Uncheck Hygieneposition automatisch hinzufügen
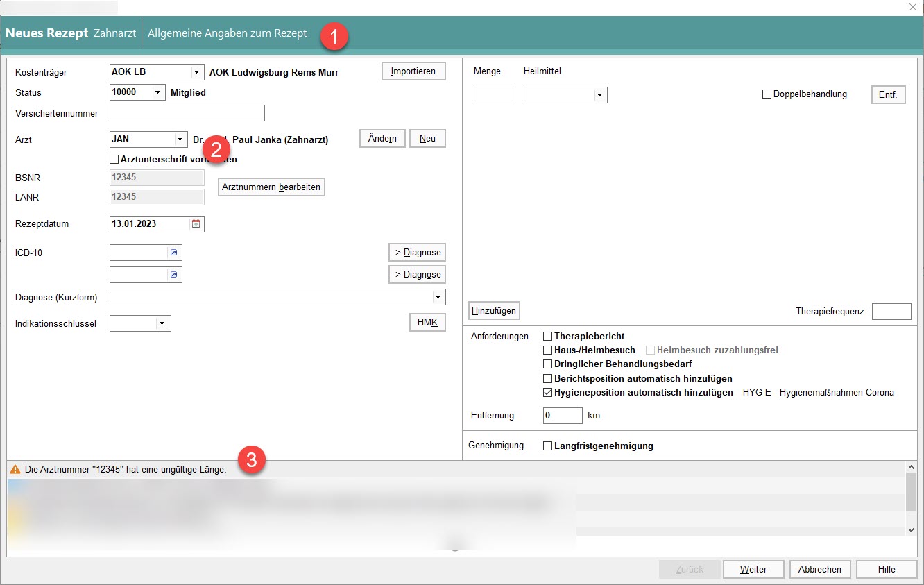This screenshot has width=924, height=585. click(548, 393)
